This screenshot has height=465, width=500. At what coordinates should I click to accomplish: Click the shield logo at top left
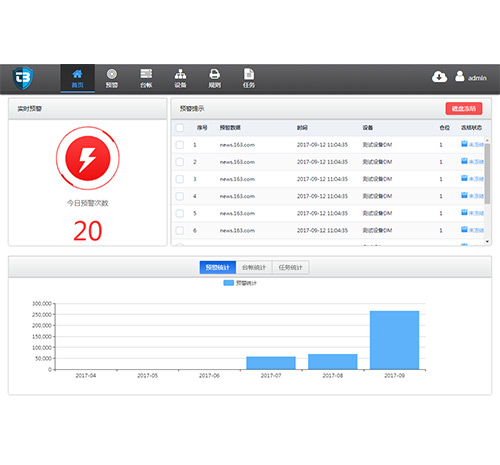(x=23, y=78)
